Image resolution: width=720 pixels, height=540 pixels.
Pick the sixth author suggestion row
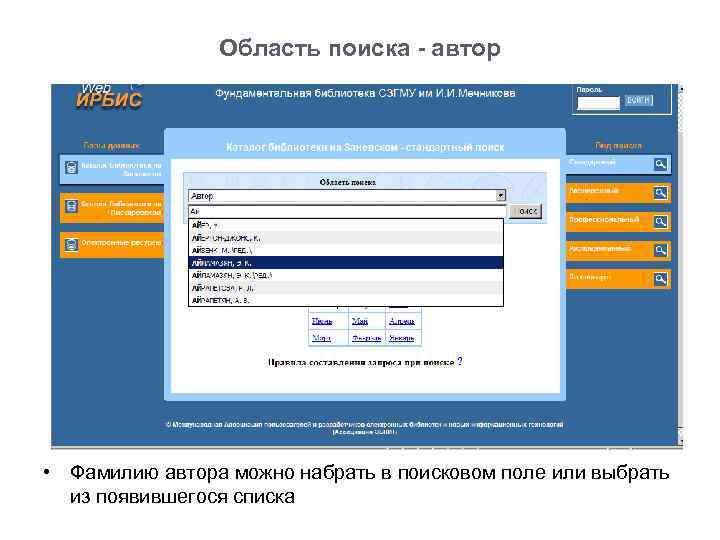pyautogui.click(x=346, y=287)
